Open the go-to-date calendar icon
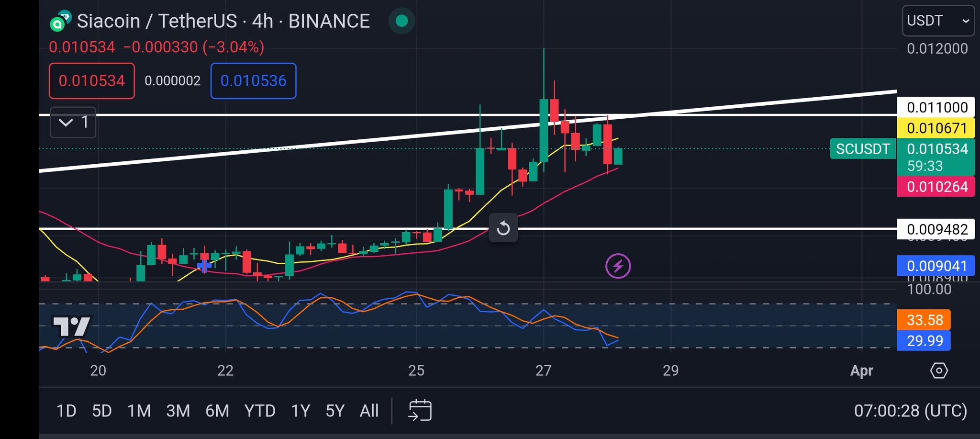Viewport: 980px width, 439px height. pos(420,410)
